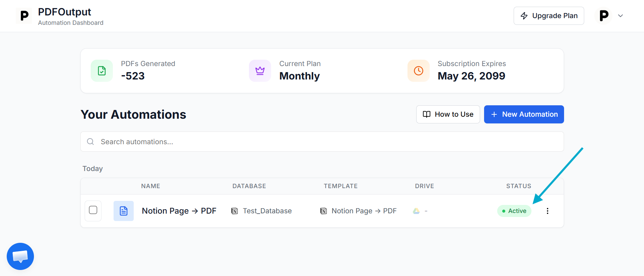Image resolution: width=644 pixels, height=276 pixels.
Task: Click the Notion Page → PDF automation name
Action: (179, 211)
